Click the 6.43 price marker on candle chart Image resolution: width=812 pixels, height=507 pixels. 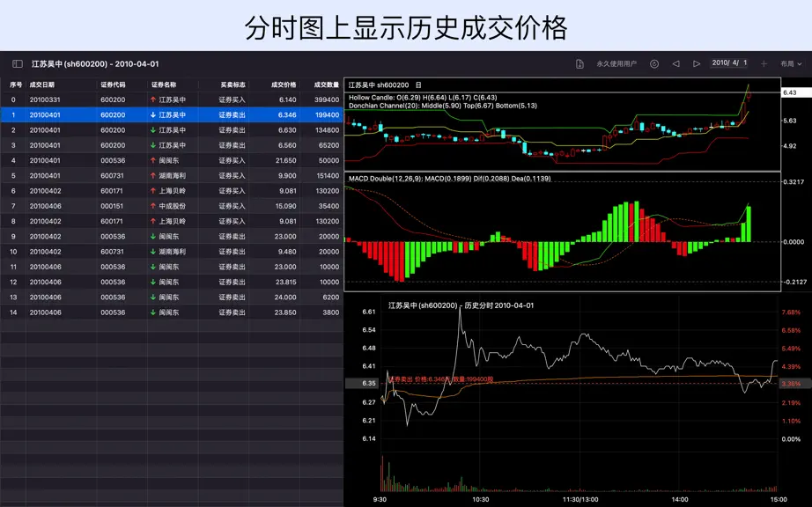tap(791, 92)
